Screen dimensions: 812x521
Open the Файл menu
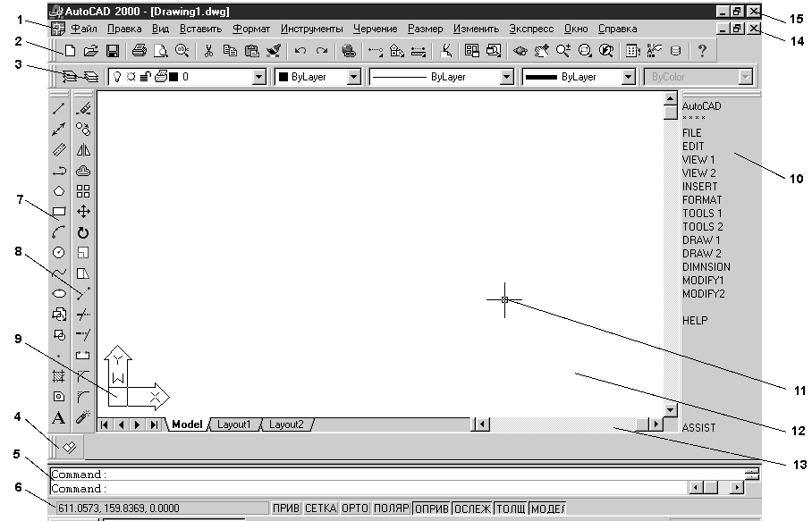[x=84, y=29]
